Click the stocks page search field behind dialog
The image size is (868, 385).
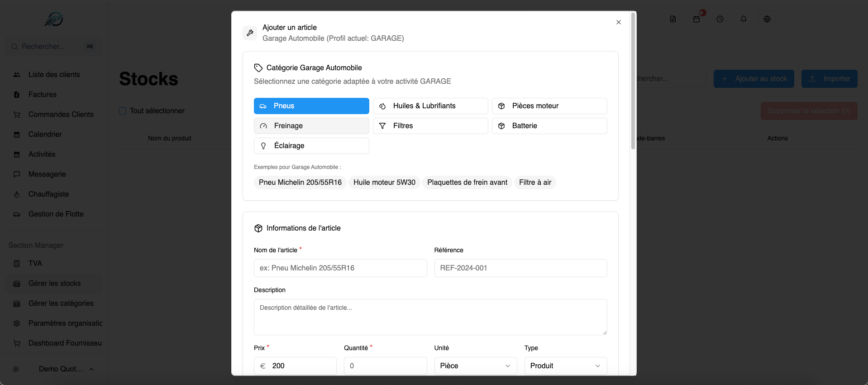(672, 79)
